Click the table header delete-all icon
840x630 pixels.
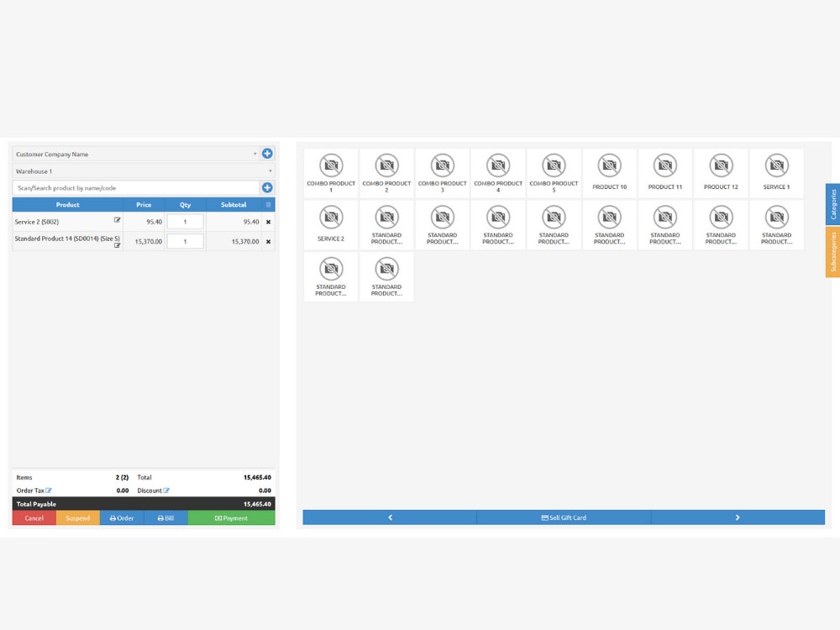(269, 205)
